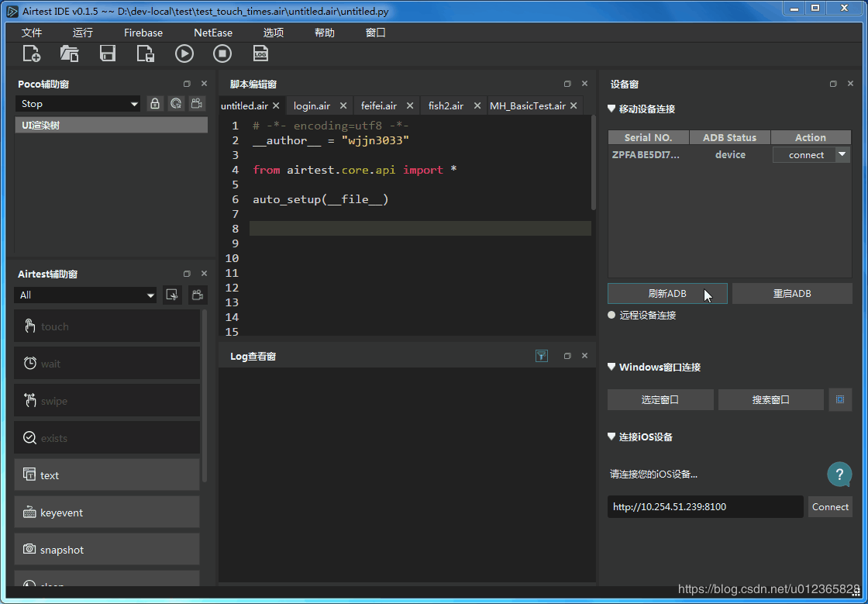The image size is (868, 604).
Task: Click the Poco record camera icon
Action: pos(196,104)
